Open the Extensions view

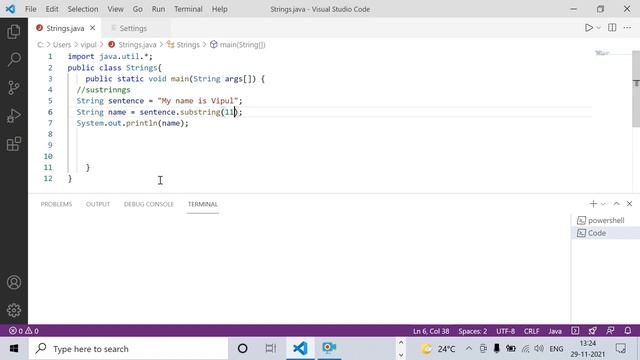pos(14,144)
